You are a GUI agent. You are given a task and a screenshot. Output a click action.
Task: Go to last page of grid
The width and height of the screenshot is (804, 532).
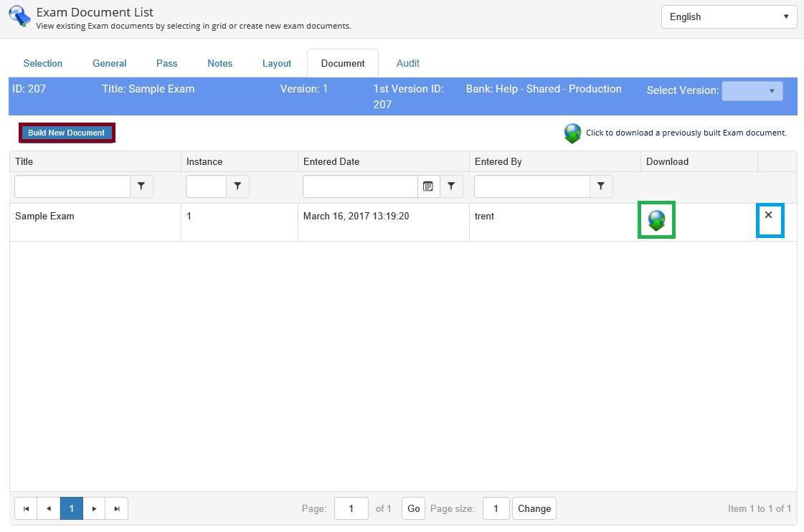click(x=117, y=508)
